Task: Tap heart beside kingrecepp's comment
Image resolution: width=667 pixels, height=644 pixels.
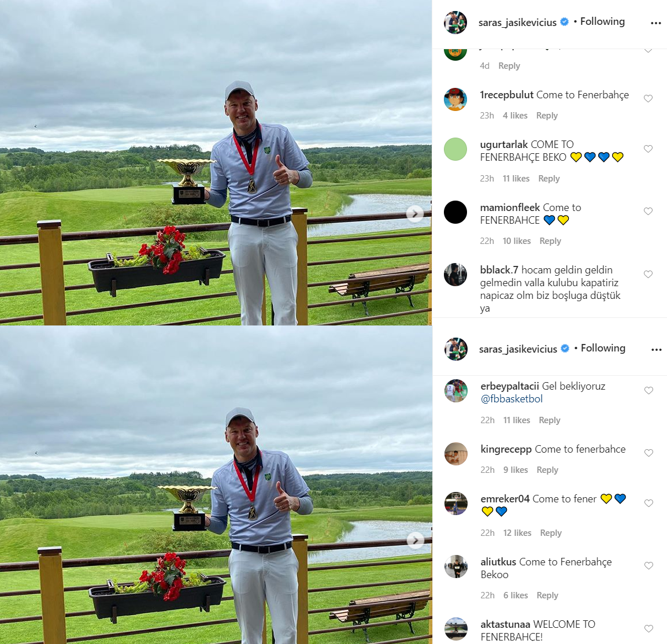Action: click(x=649, y=453)
